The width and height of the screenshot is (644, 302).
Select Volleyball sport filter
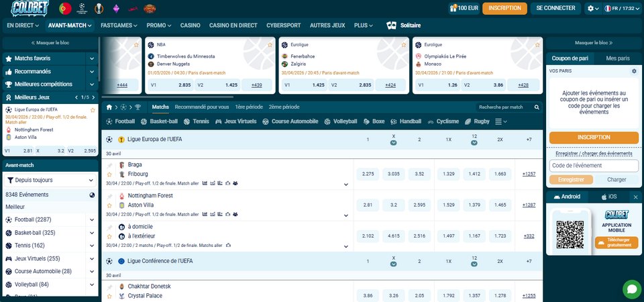341,121
